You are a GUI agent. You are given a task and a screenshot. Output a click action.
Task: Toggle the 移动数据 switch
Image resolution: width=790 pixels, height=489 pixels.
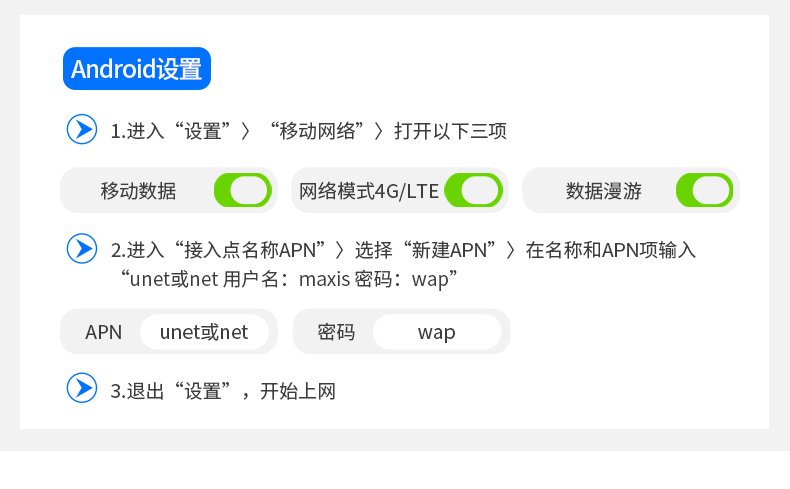[x=243, y=190]
